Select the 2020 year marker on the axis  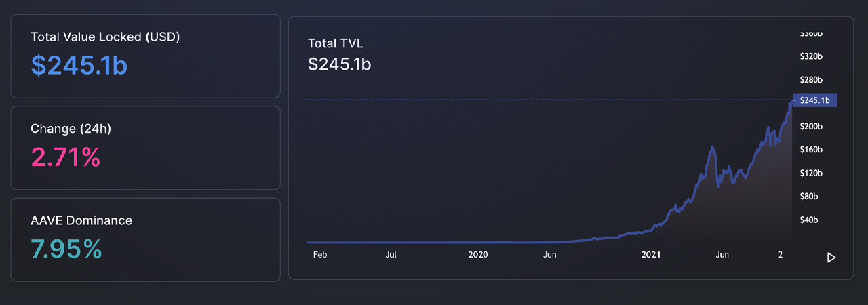point(478,255)
